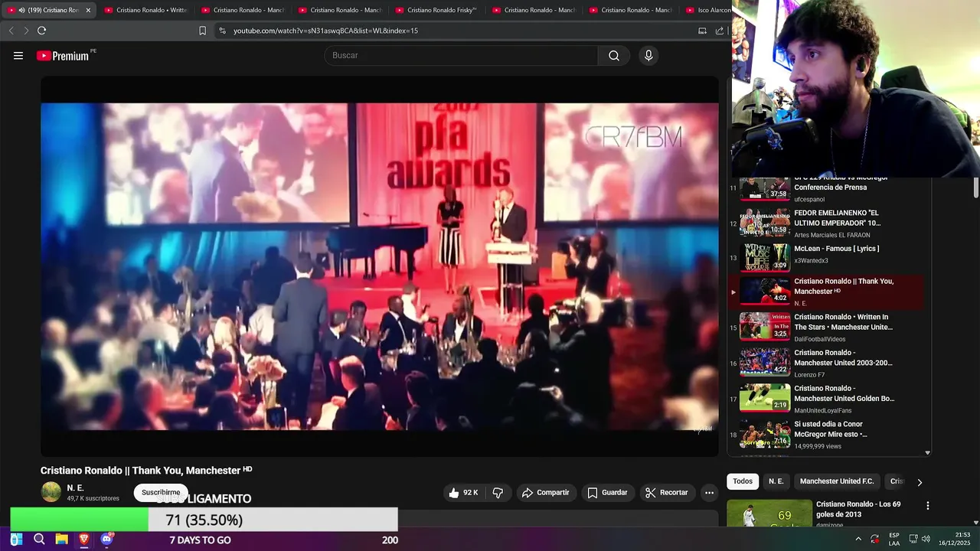Screen dimensions: 980x551
Task: Like the video with 92 K thumbs-up
Action: coord(464,493)
